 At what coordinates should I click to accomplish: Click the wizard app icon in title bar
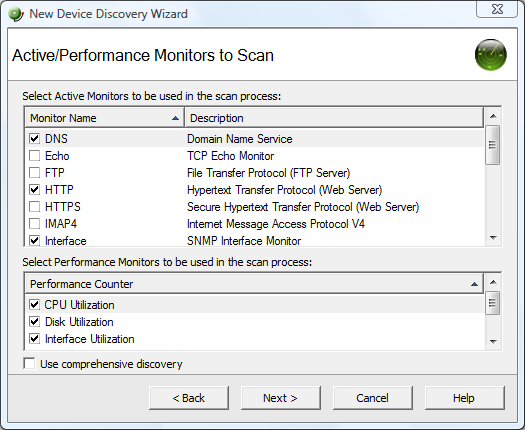(x=16, y=14)
